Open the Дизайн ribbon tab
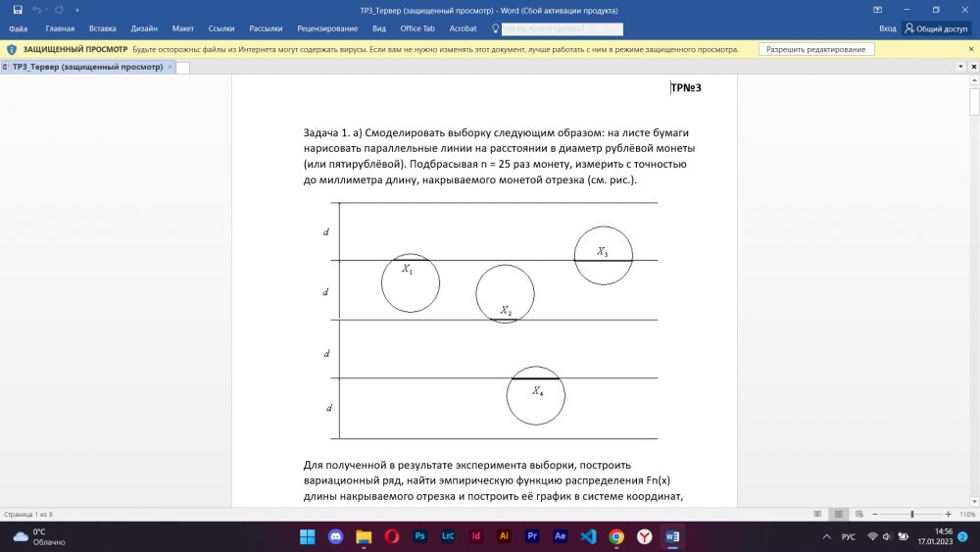 (144, 28)
